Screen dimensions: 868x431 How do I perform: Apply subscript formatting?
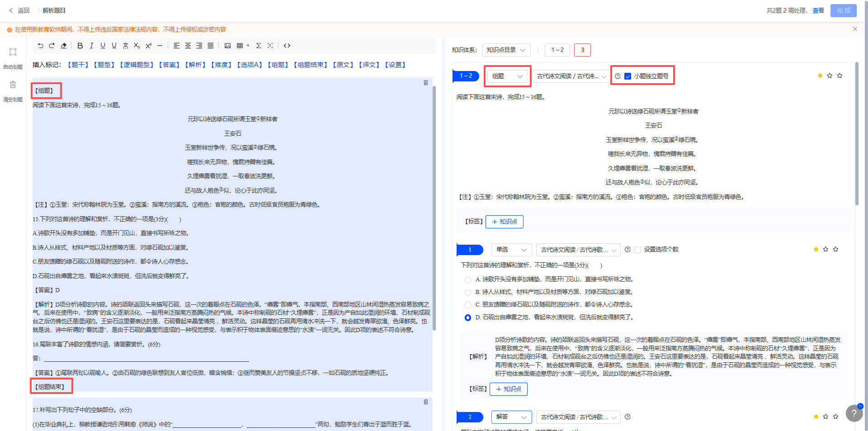[x=137, y=46]
